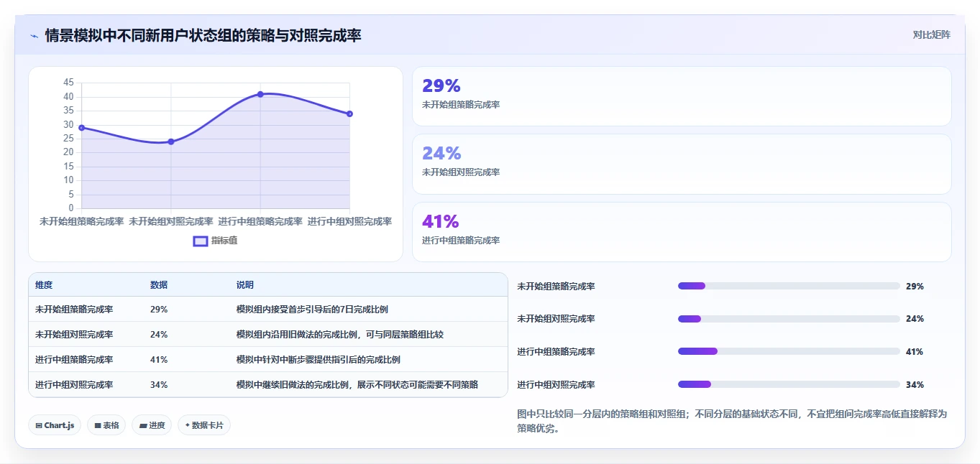The image size is (980, 464).
Task: Click the 数据 column header
Action: [x=159, y=285]
